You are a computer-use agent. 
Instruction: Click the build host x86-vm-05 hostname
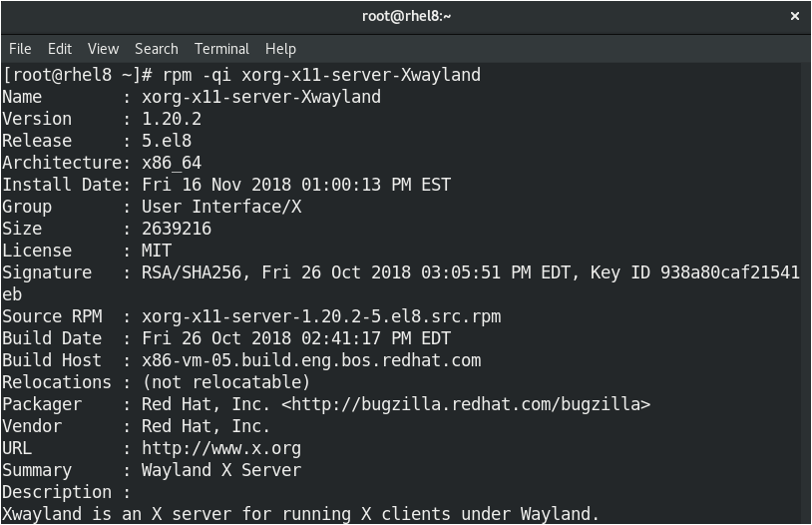311,360
